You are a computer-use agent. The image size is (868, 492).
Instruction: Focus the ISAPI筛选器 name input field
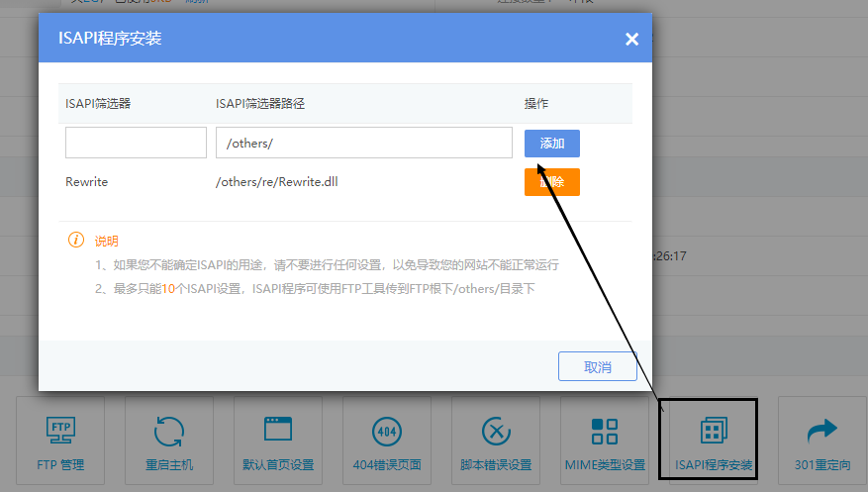pyautogui.click(x=136, y=143)
